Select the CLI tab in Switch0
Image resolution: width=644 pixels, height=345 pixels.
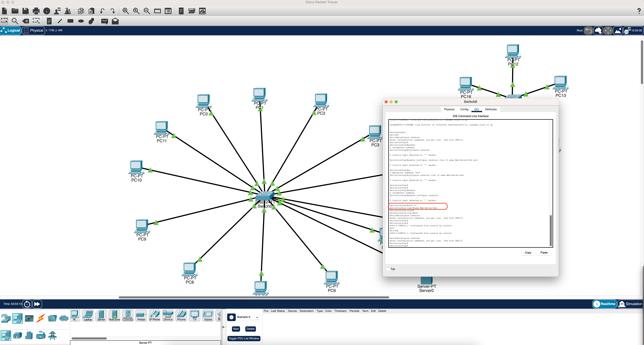pyautogui.click(x=477, y=109)
